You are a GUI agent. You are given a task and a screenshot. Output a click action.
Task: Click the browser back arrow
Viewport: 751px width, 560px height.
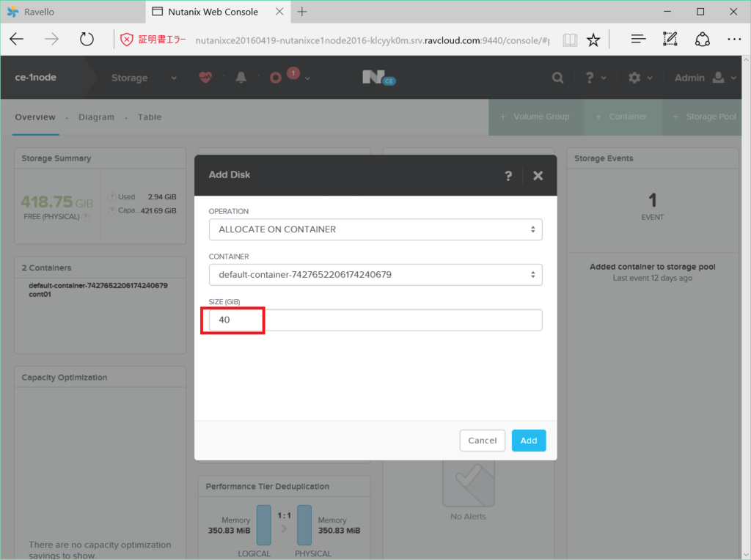pyautogui.click(x=17, y=40)
